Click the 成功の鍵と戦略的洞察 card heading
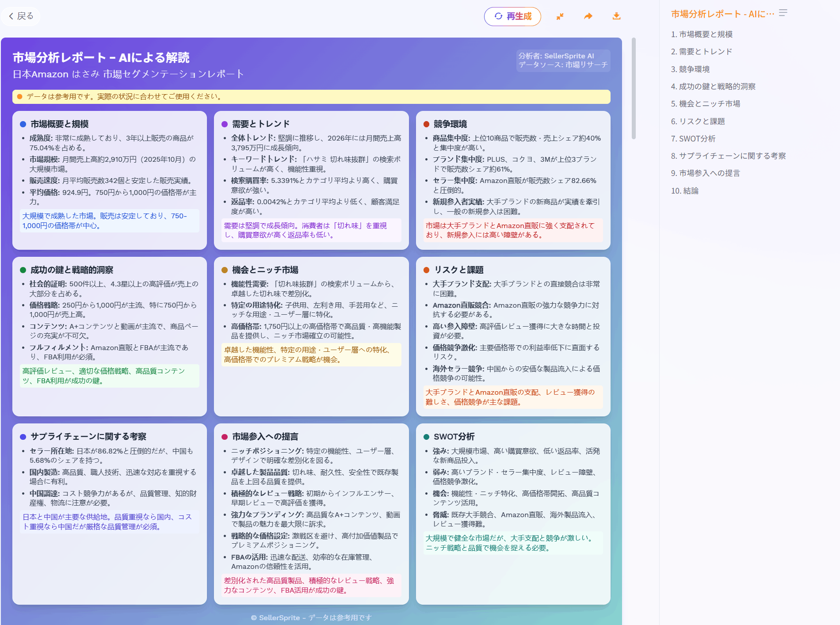This screenshot has height=625, width=840. 72,270
